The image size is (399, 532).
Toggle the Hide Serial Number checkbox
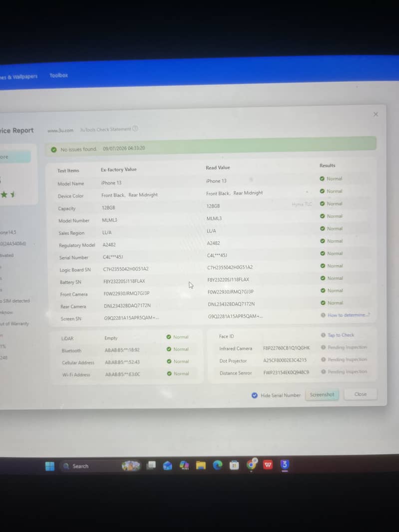click(x=254, y=395)
